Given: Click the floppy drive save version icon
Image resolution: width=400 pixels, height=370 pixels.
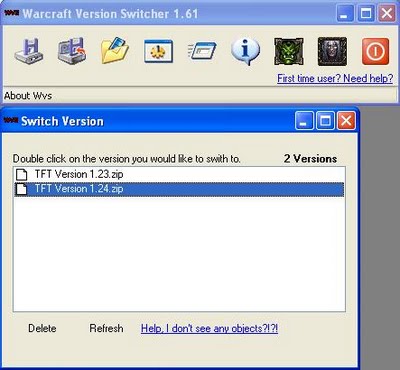Looking at the screenshot, I should [x=29, y=51].
